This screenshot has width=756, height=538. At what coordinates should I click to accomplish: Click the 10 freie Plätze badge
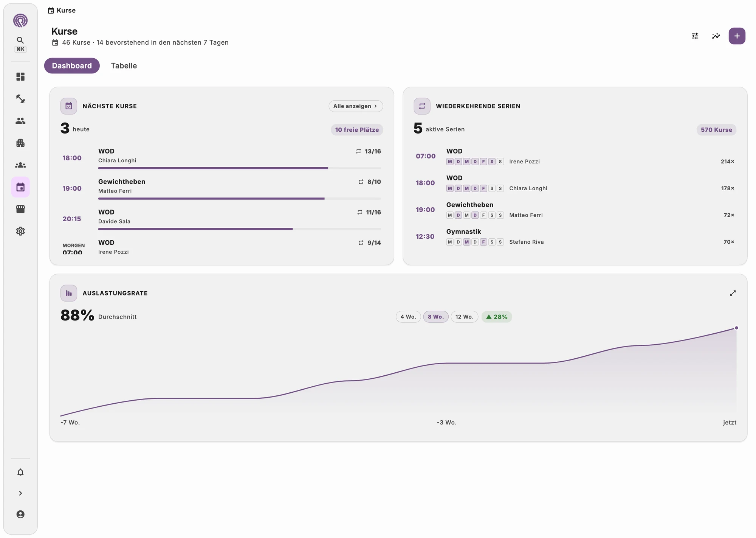click(x=357, y=130)
